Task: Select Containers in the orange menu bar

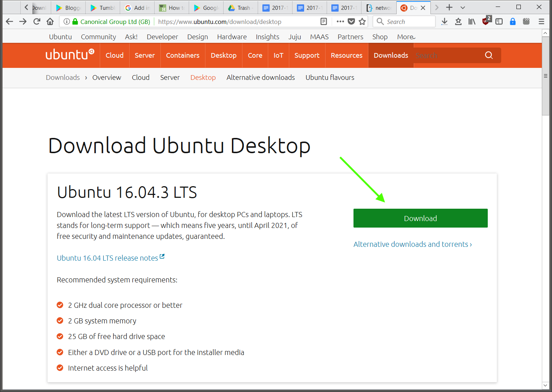Action: (x=183, y=56)
